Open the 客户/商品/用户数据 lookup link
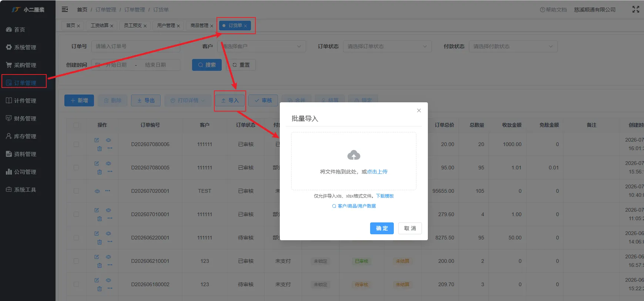The image size is (644, 301). point(354,206)
